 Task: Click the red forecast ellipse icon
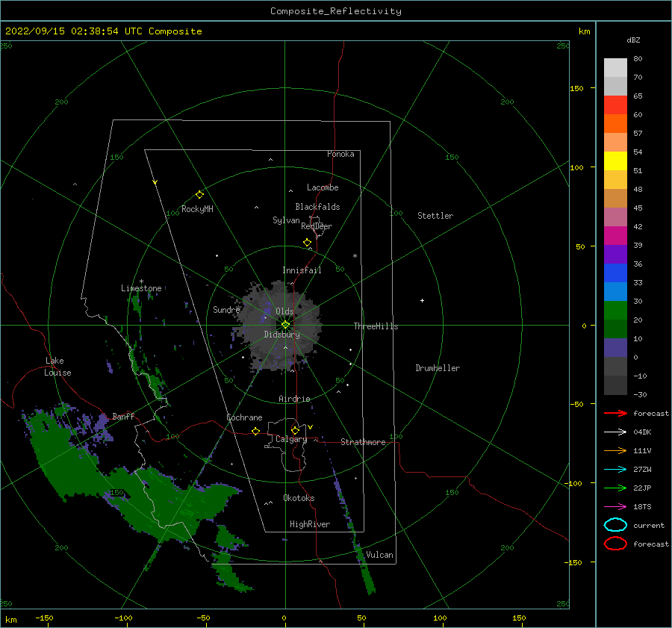tap(615, 544)
